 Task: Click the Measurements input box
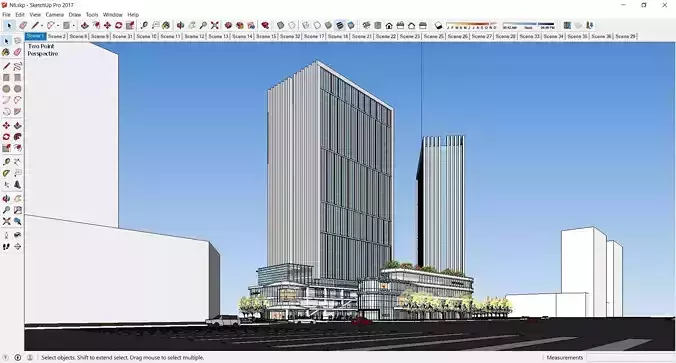click(x=629, y=357)
